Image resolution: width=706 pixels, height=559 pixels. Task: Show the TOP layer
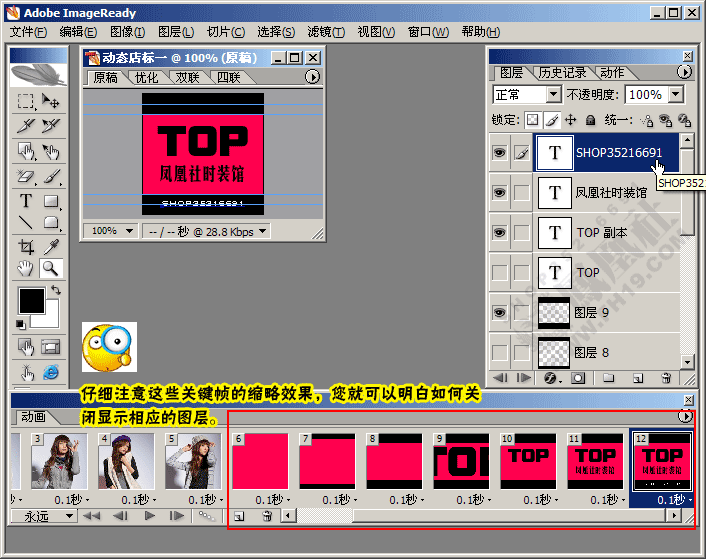[499, 272]
